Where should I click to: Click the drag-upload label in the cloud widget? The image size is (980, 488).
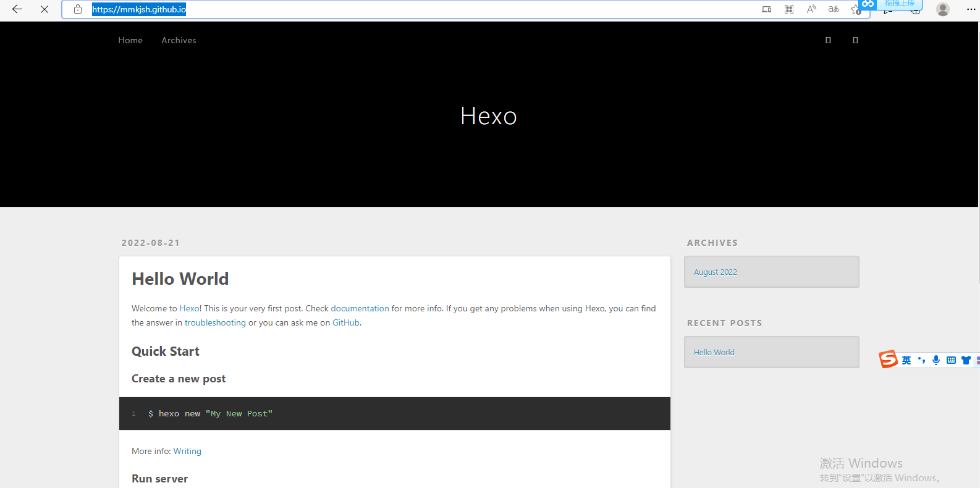(899, 4)
